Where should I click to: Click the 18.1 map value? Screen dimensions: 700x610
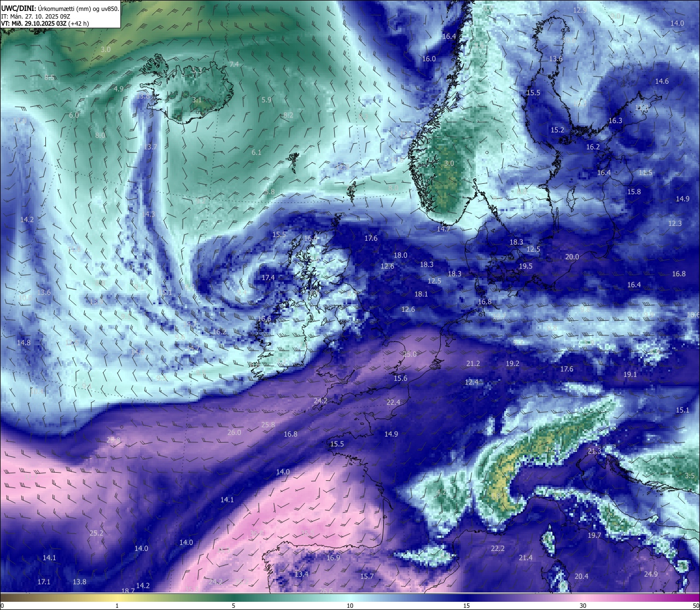point(421,294)
